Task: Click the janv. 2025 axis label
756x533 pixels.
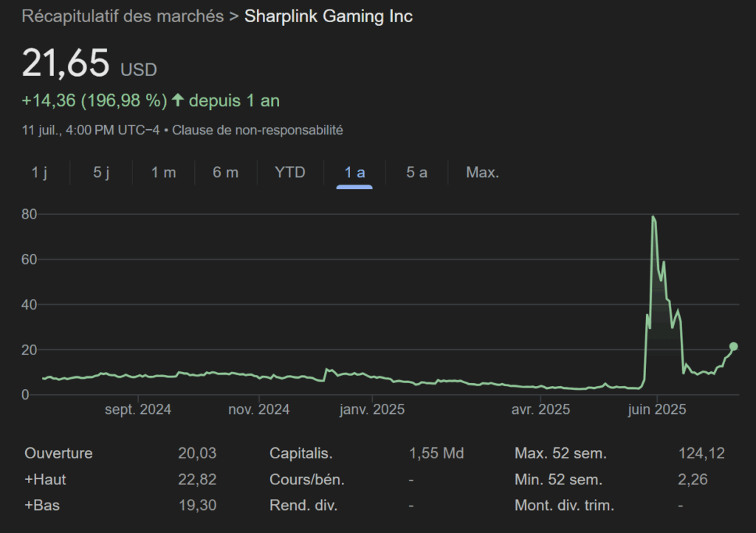Action: (372, 410)
